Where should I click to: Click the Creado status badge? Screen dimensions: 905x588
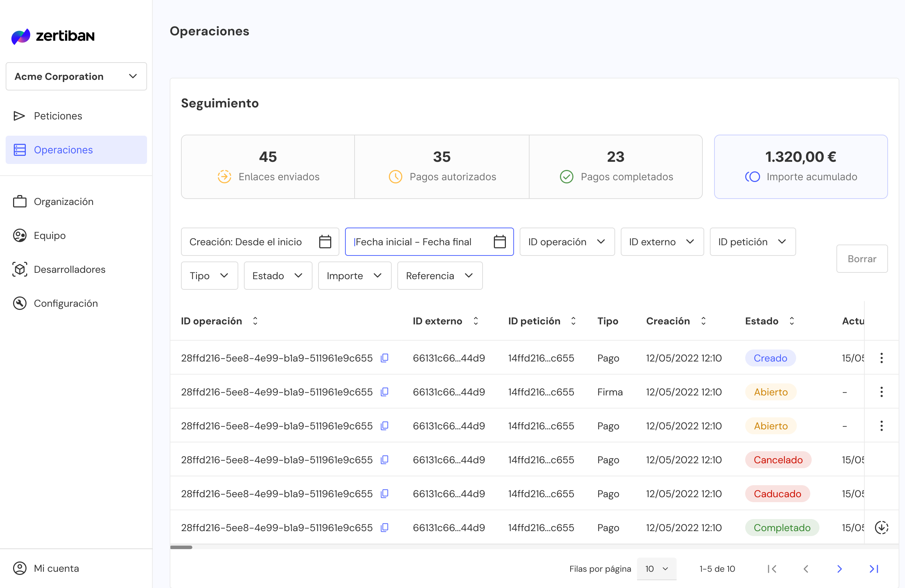point(770,358)
